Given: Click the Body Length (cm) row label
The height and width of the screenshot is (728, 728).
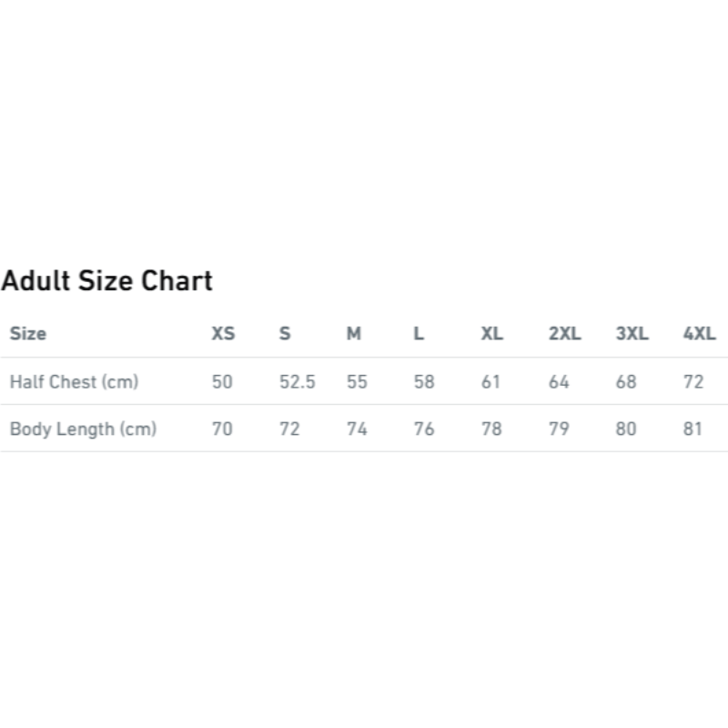Looking at the screenshot, I should (83, 429).
